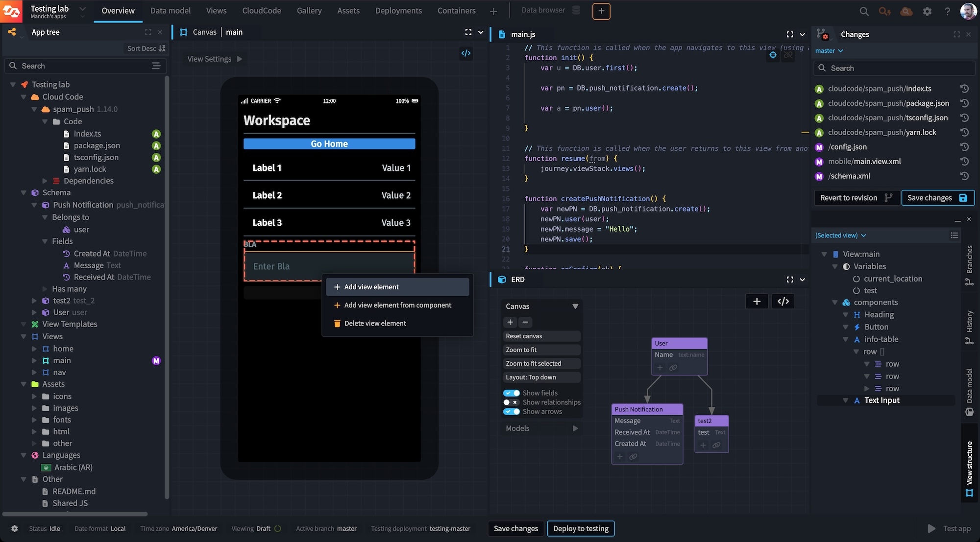Select Arabic (AR) language item
The width and height of the screenshot is (980, 542).
pos(73,467)
